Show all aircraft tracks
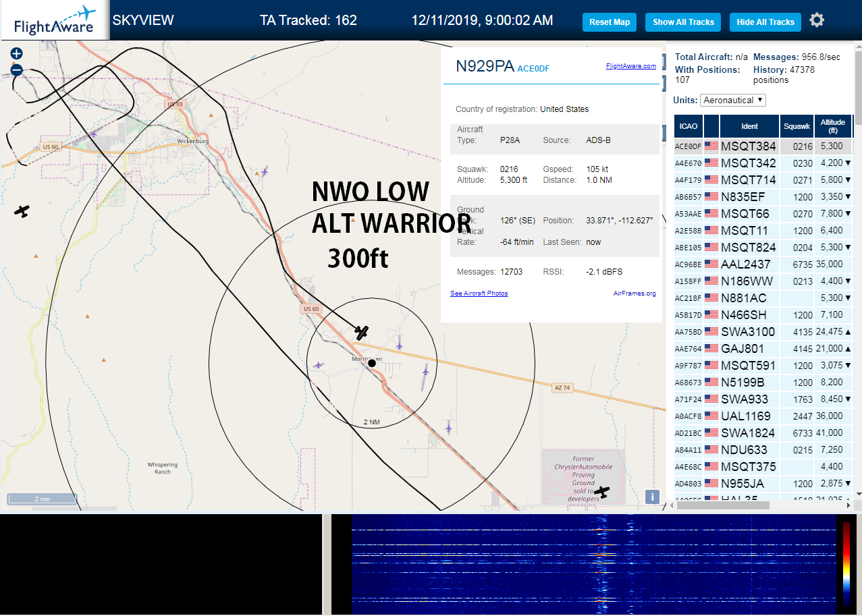The width and height of the screenshot is (862, 616). [x=683, y=22]
